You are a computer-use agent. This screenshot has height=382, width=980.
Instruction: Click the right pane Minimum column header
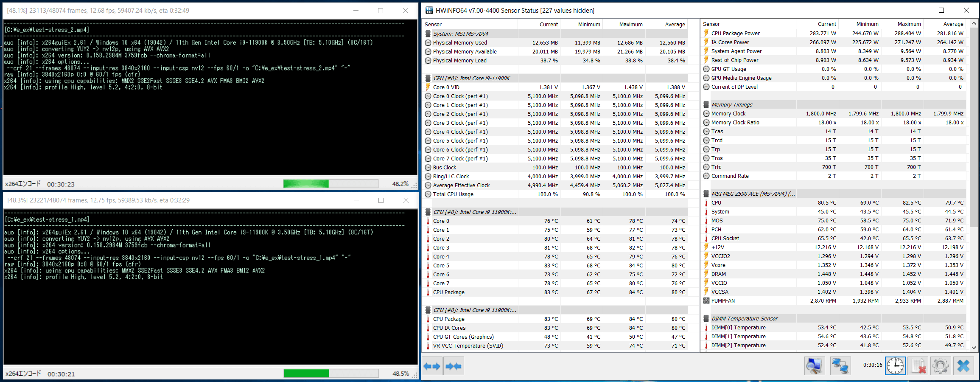click(860, 24)
